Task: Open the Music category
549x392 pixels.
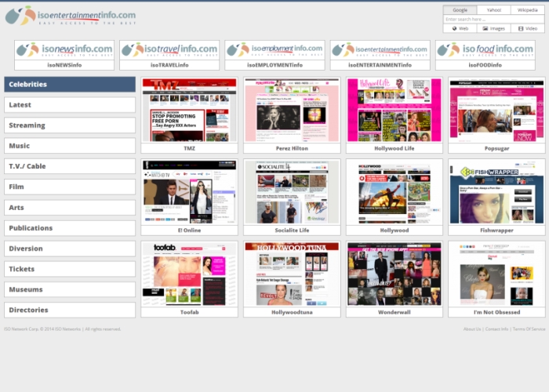Action: 70,146
